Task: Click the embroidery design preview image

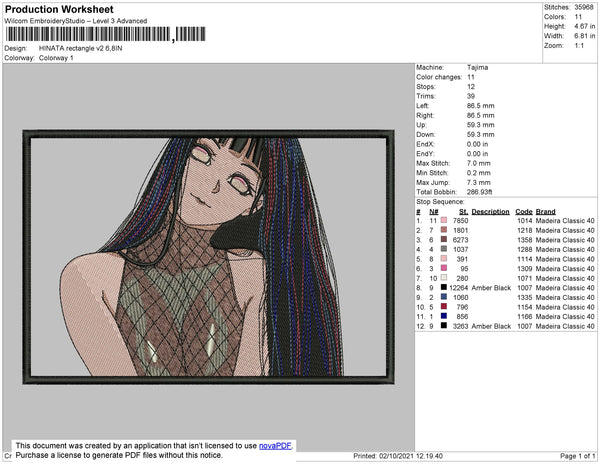Action: click(209, 257)
